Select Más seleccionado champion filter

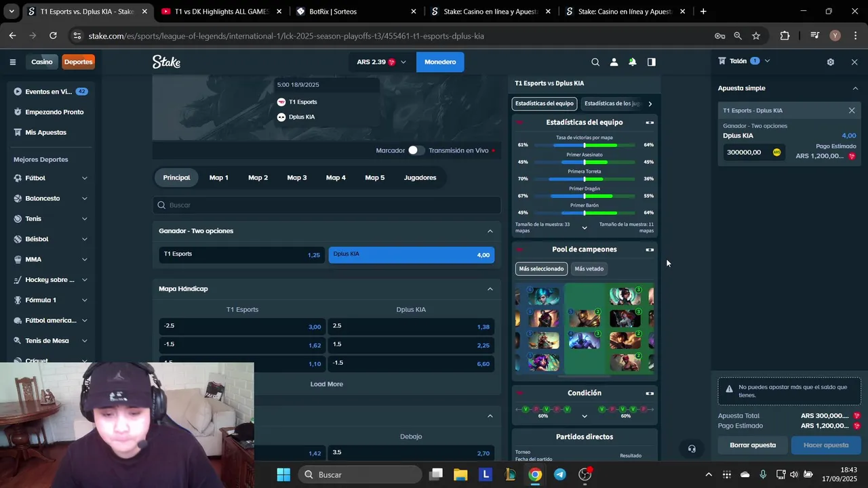[x=541, y=269]
